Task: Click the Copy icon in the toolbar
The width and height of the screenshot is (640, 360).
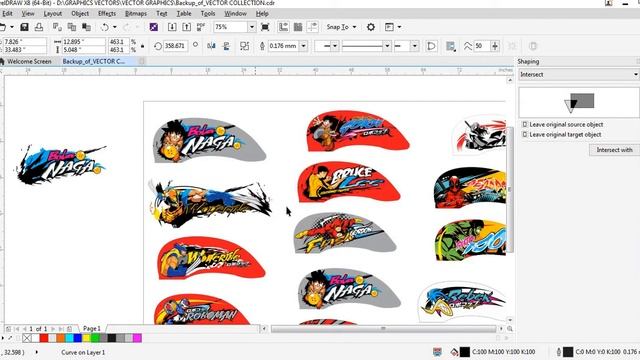Action: [x=72, y=27]
